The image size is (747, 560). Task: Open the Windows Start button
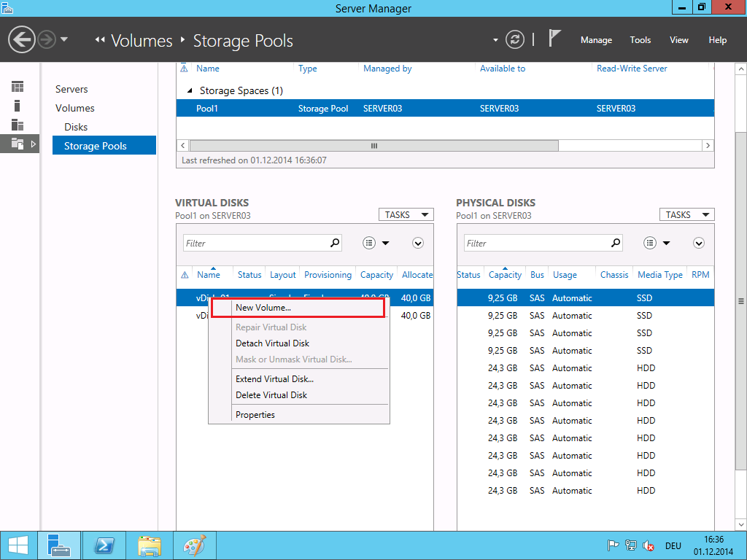pos(18,545)
